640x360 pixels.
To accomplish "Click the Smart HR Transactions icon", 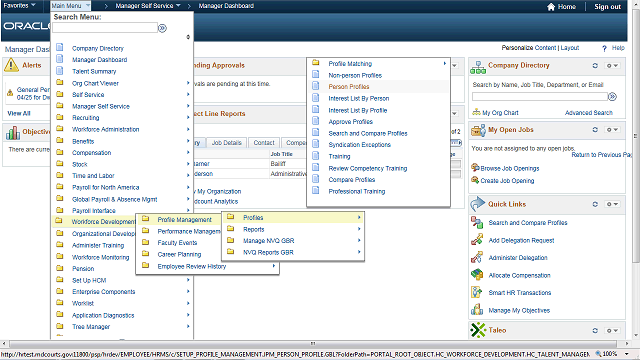I will coord(477,292).
